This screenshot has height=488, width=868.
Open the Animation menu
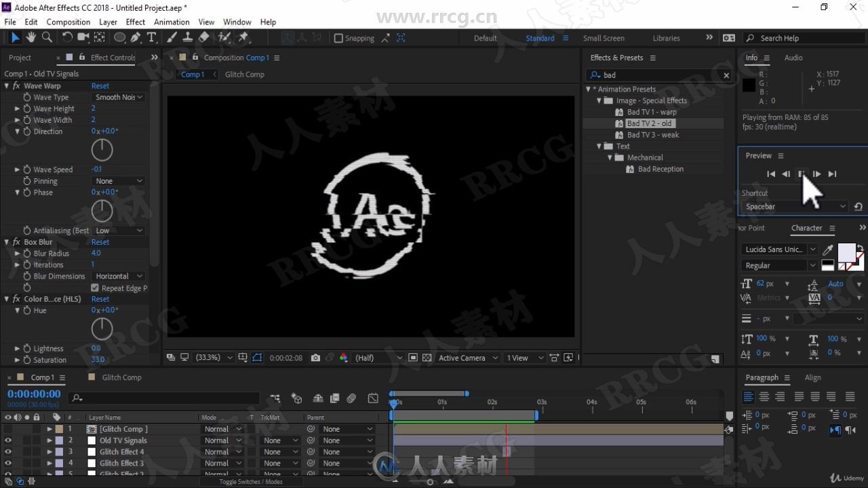(x=172, y=22)
